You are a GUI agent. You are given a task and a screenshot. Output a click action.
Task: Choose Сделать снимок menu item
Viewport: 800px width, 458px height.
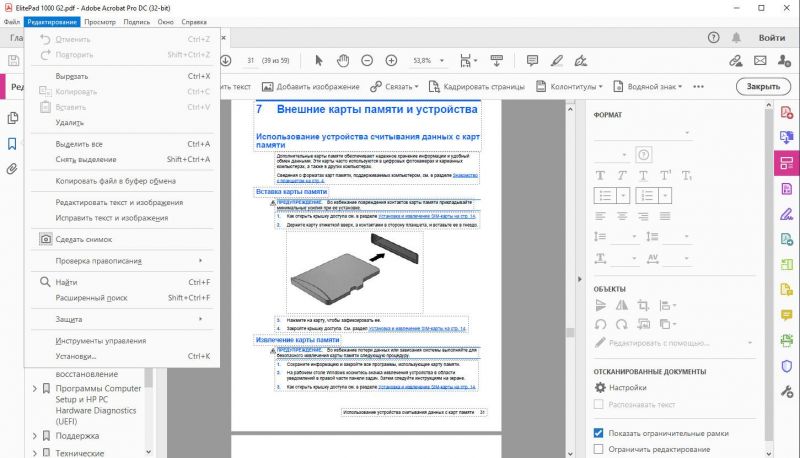122,239
